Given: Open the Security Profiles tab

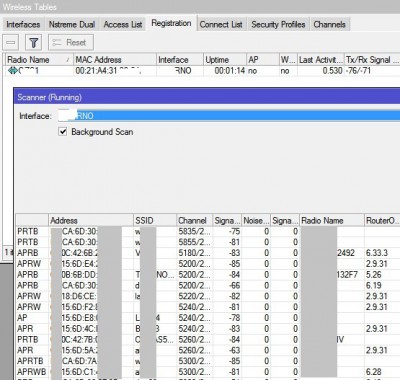Looking at the screenshot, I should (278, 24).
